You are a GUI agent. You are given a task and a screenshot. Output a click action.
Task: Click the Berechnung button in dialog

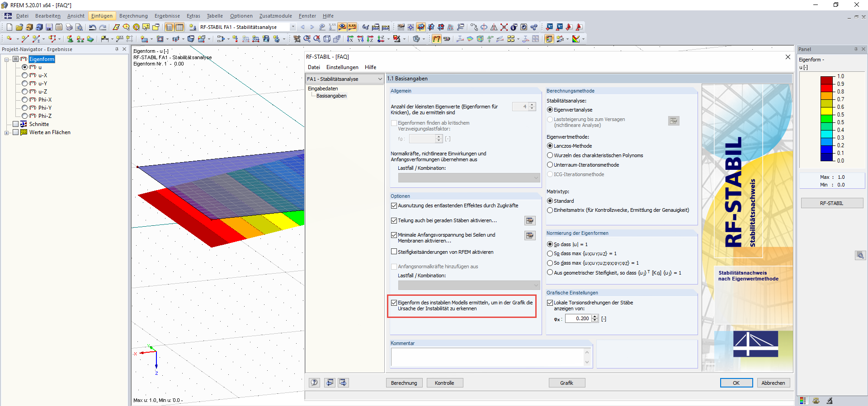click(x=404, y=383)
